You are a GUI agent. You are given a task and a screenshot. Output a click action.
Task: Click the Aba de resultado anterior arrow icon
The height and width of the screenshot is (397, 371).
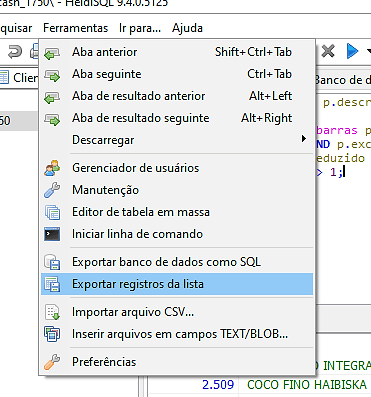52,97
